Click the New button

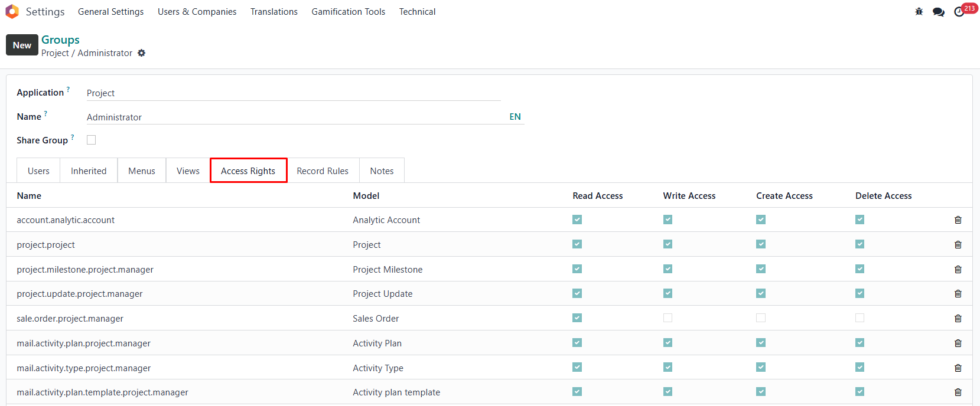22,45
